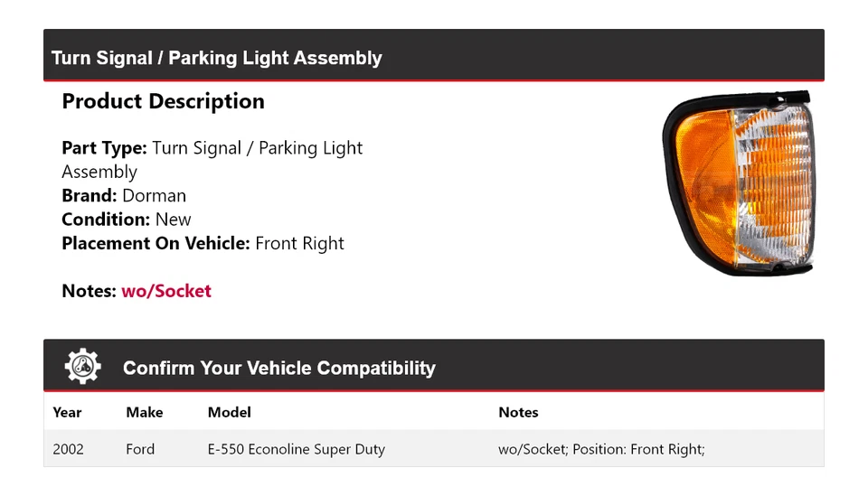Select the Turn Signal / Parking Light Assembly header

pyautogui.click(x=216, y=58)
